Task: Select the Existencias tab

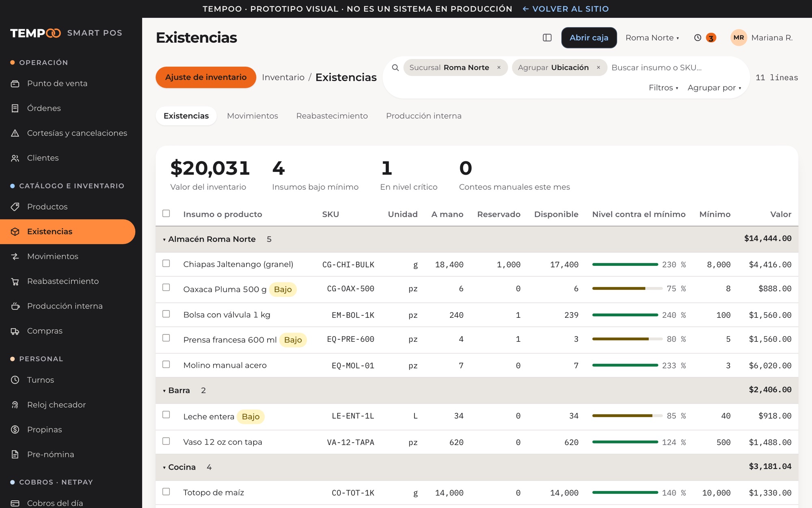Action: pyautogui.click(x=186, y=116)
